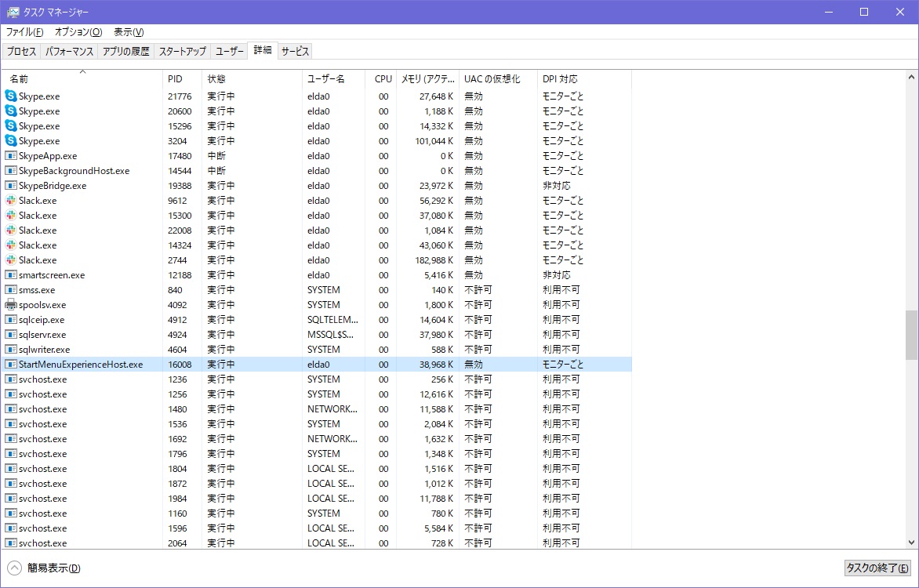
Task: Sort by PID column header
Action: click(x=182, y=78)
